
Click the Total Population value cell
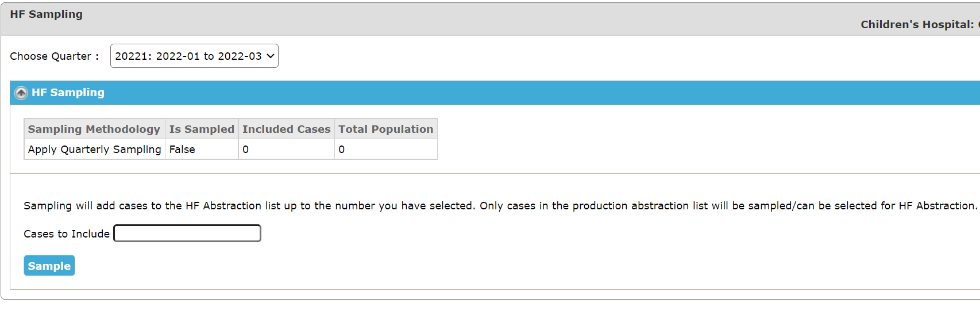coord(386,150)
